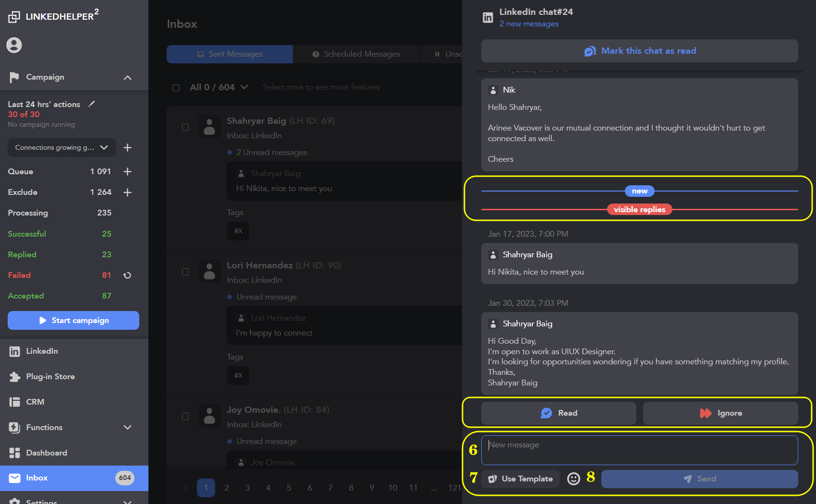Select the Lori Hernandez conversation checkbox

coord(185,272)
